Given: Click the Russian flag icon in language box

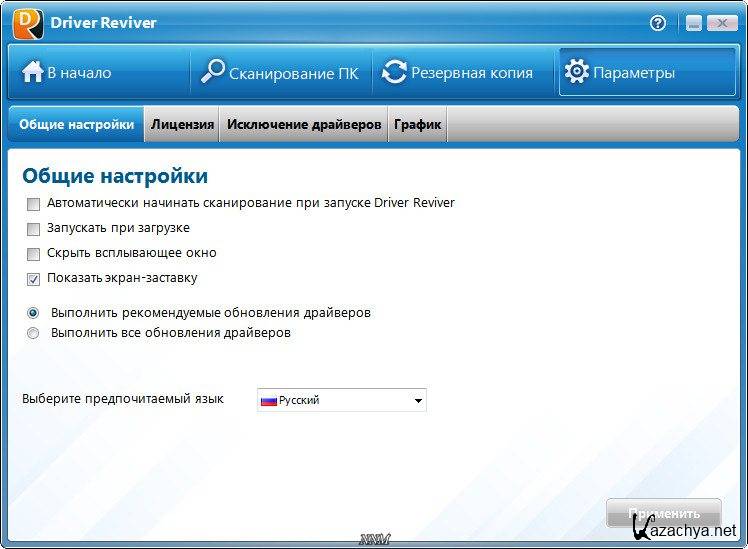Looking at the screenshot, I should click(268, 400).
